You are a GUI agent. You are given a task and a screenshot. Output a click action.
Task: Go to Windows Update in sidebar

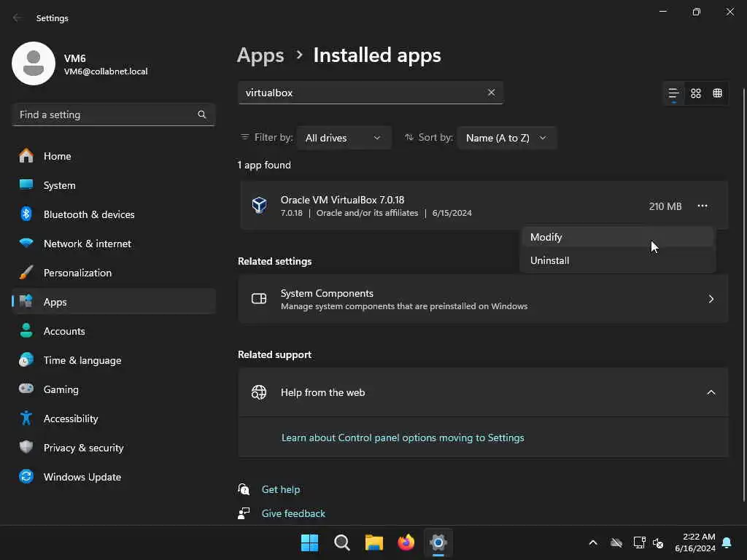coord(82,477)
